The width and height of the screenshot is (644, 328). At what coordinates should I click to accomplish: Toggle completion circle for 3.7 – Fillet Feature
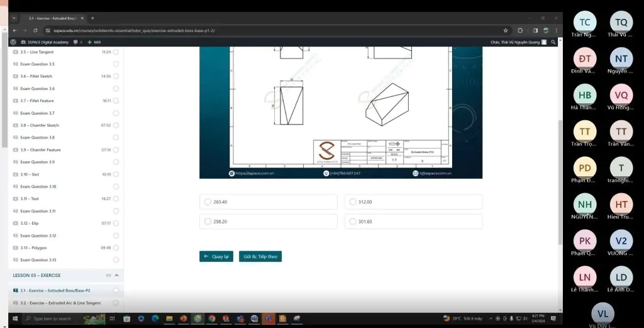pyautogui.click(x=116, y=101)
